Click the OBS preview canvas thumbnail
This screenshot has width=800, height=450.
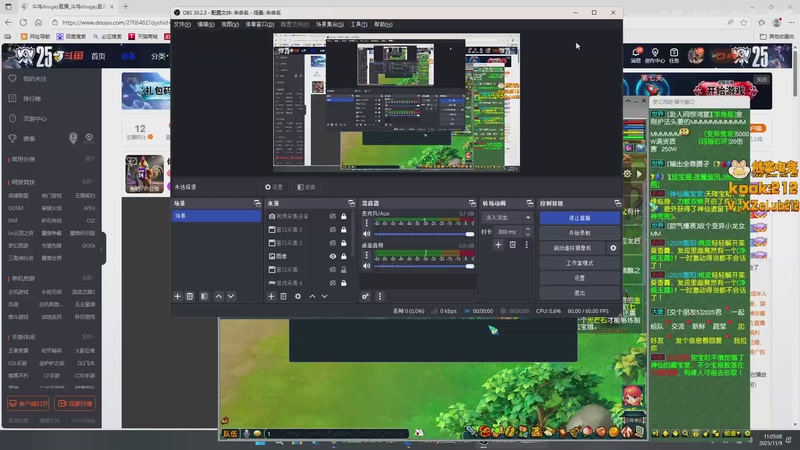pyautogui.click(x=396, y=101)
